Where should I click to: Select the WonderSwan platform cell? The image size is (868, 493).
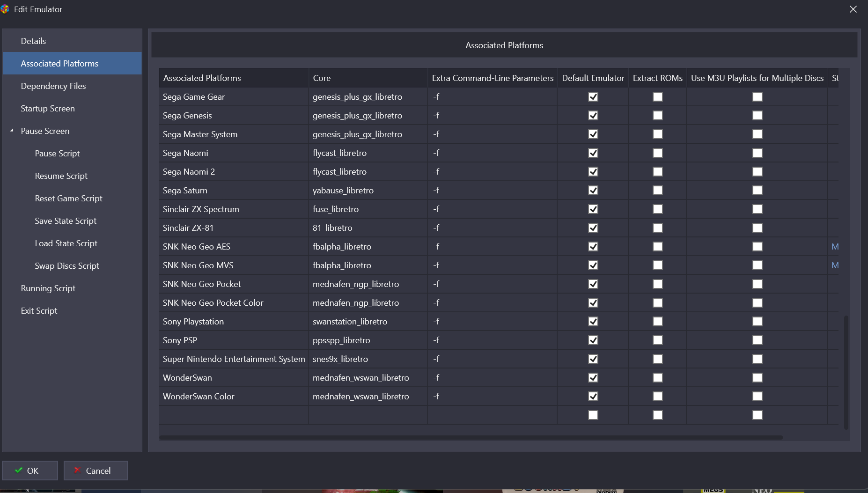coord(234,377)
